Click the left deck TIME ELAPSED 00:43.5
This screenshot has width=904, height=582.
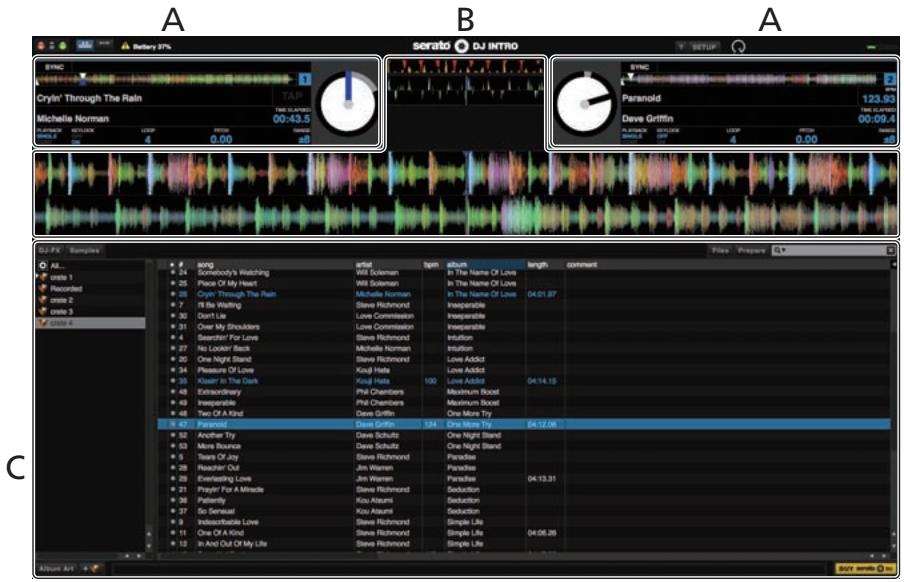pos(292,119)
